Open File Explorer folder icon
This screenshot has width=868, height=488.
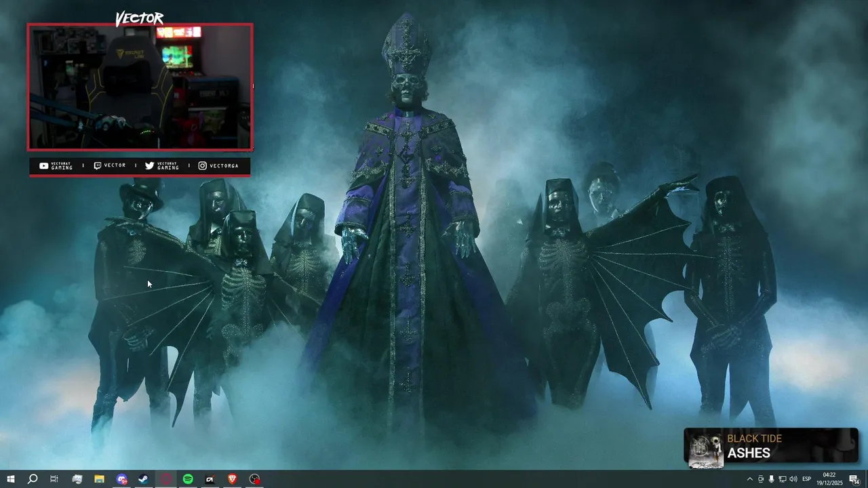(x=99, y=479)
